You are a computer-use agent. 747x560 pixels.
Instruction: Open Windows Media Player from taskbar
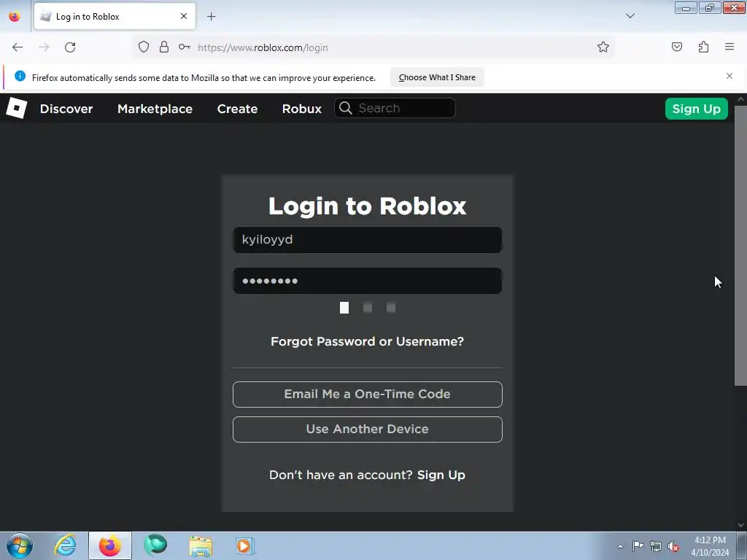[x=245, y=545]
